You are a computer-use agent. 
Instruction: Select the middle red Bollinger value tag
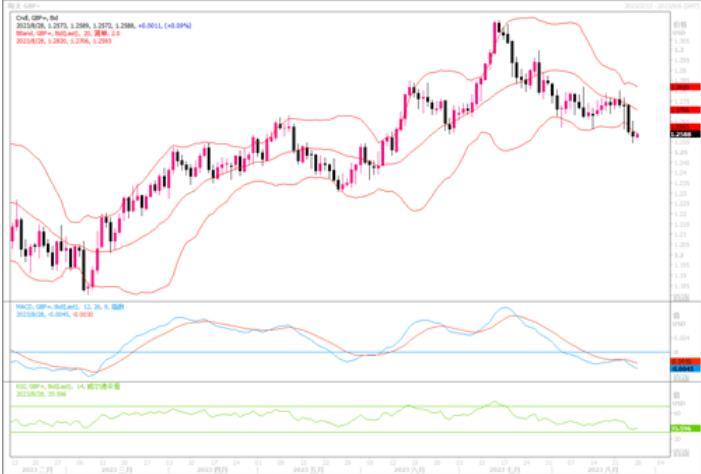pos(685,110)
